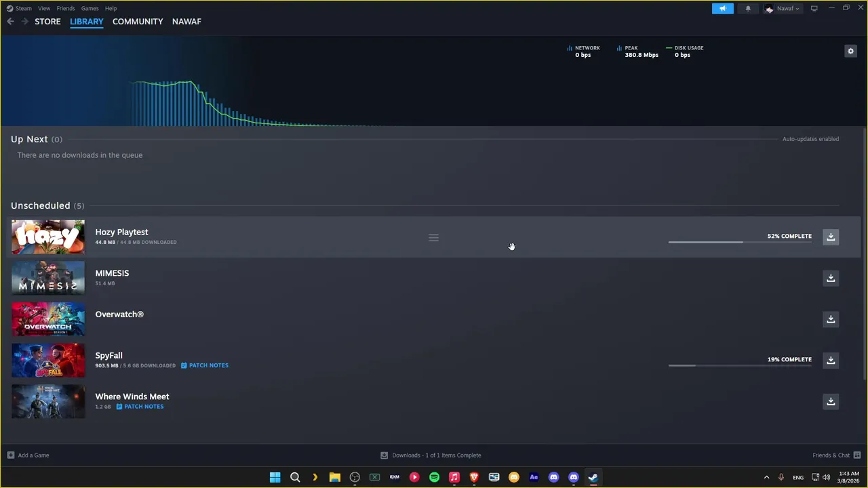
Task: Click the taskbar microphone icon
Action: coord(781,477)
